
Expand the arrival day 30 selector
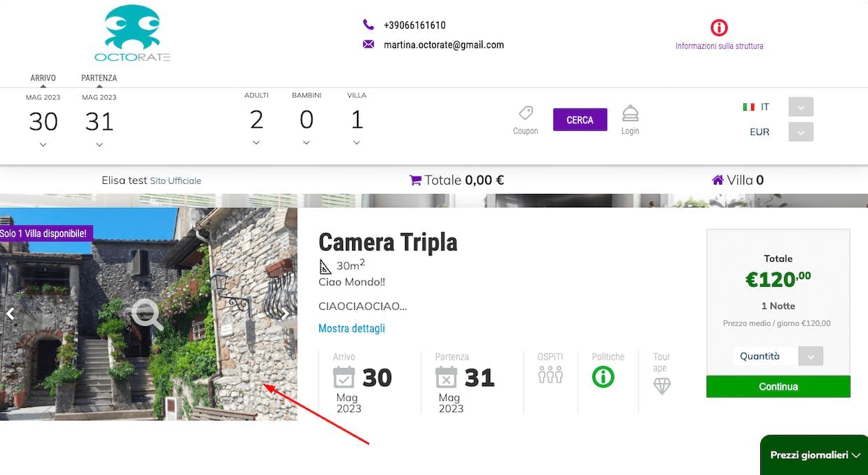click(x=43, y=145)
